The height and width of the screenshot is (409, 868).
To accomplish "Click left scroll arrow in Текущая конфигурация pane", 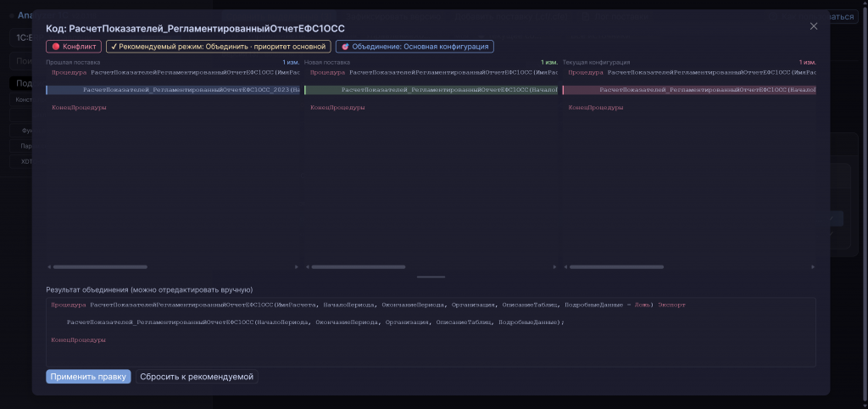I will pyautogui.click(x=565, y=267).
